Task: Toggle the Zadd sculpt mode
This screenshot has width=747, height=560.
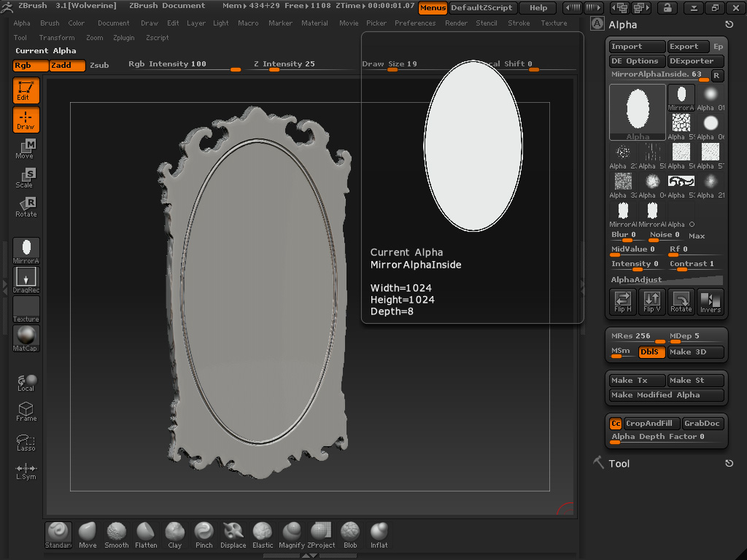Action: coord(68,65)
